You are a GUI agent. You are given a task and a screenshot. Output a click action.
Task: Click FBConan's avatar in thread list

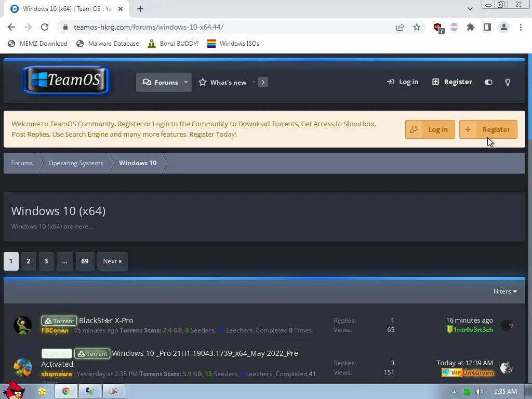pyautogui.click(x=22, y=325)
